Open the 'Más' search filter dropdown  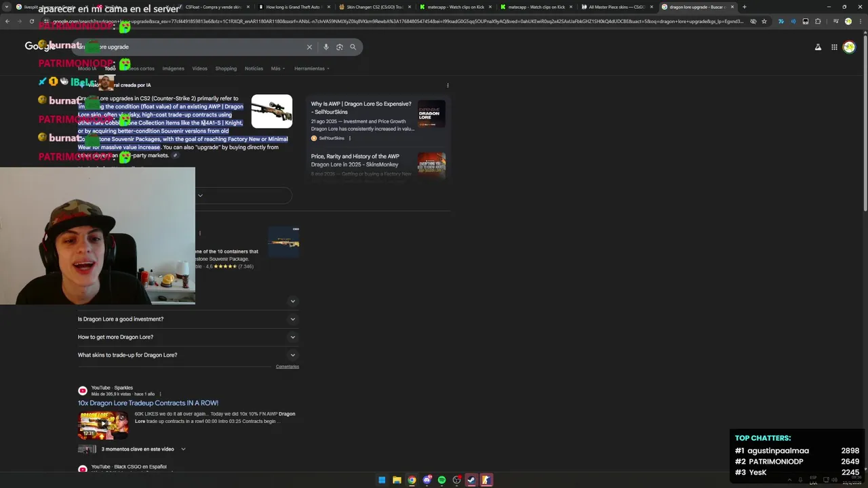[x=277, y=68]
